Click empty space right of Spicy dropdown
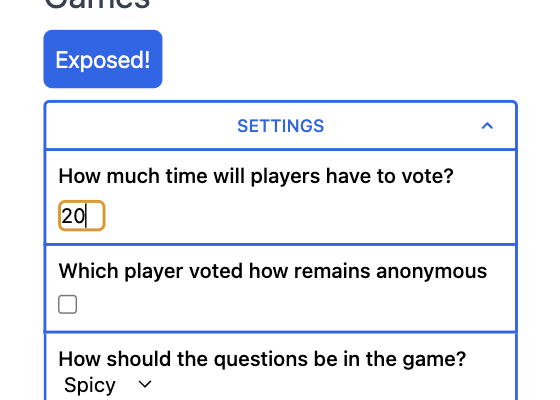Viewport: 560px width, 400px height. point(332,385)
